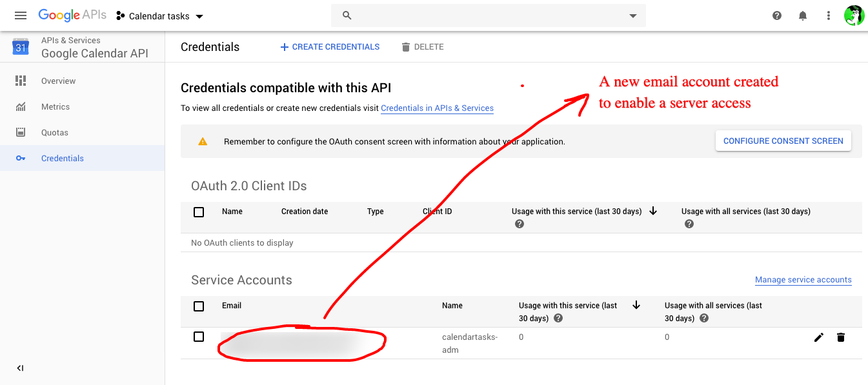This screenshot has width=868, height=385.
Task: Select the calendartasks-adm service account checkbox
Action: [199, 337]
